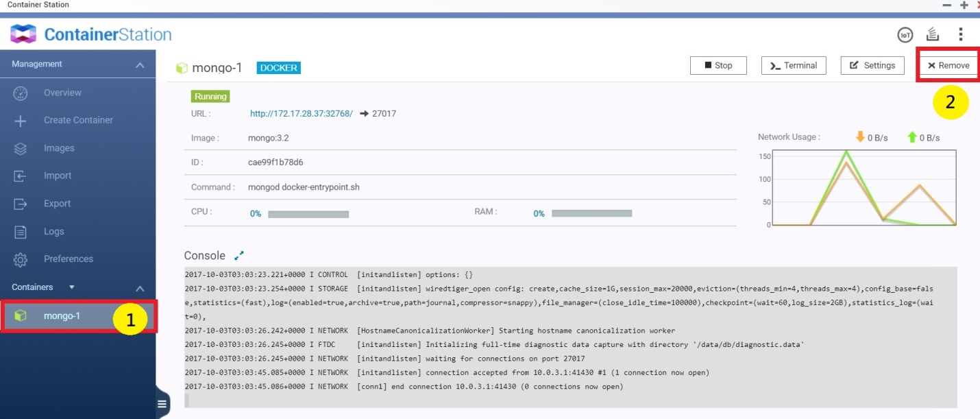Open the Containers filter dropdown arrow

coord(72,287)
